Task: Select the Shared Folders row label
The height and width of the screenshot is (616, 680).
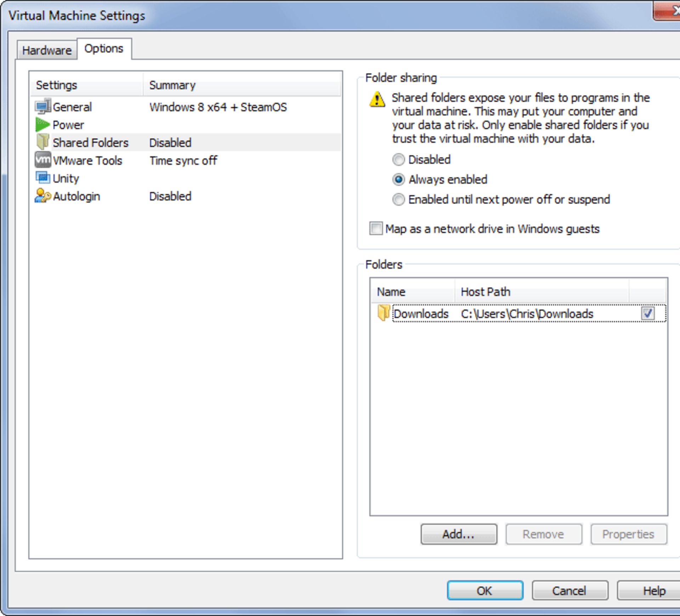Action: click(91, 143)
